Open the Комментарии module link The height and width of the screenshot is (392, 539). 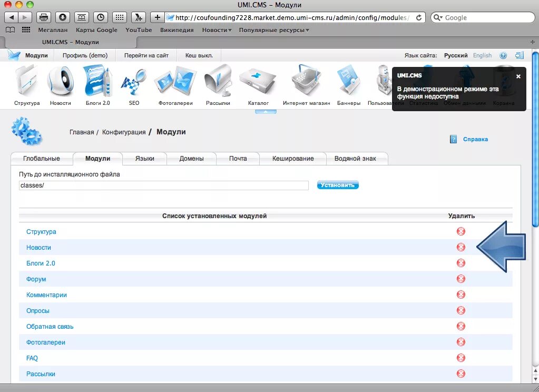(46, 295)
